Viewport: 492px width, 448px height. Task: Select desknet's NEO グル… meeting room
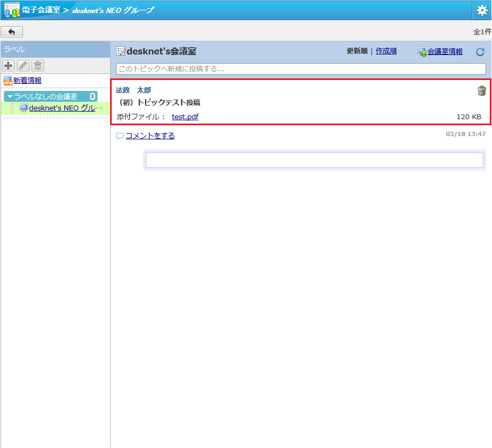coord(65,108)
